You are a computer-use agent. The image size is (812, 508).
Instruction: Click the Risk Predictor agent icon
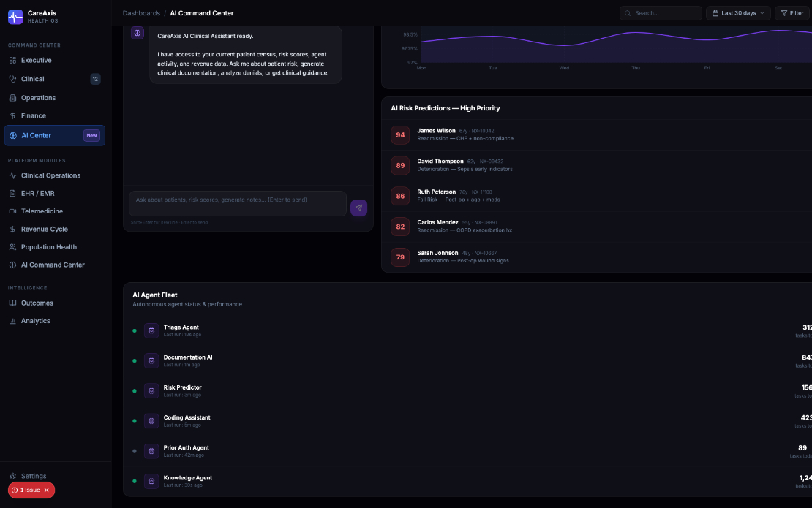click(151, 390)
